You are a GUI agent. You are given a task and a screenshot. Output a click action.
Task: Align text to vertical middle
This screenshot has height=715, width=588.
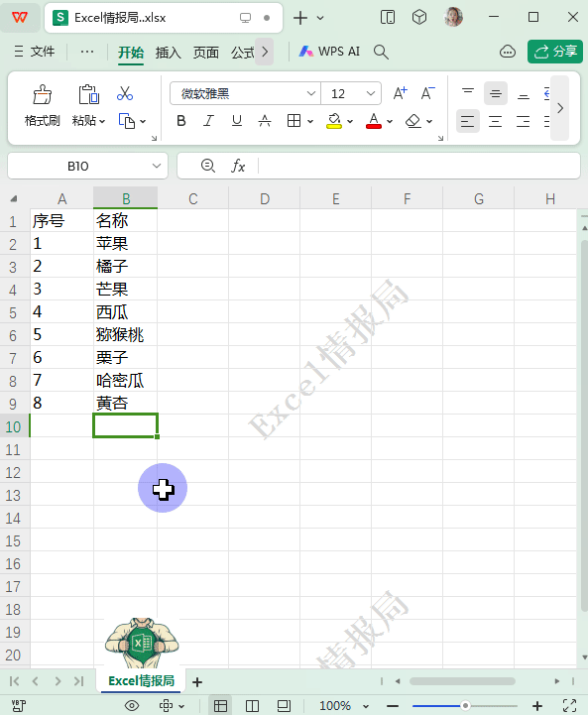tap(496, 93)
